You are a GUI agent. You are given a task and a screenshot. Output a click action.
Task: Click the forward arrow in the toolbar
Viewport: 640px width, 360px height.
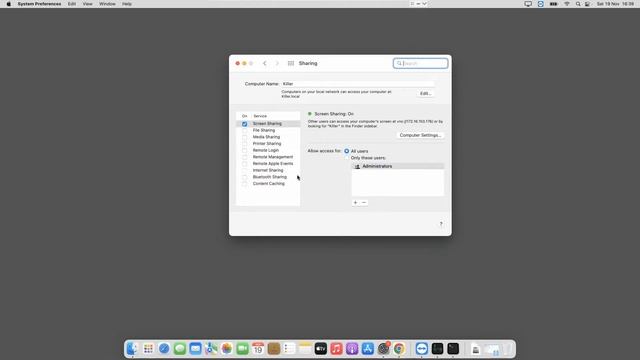(277, 63)
